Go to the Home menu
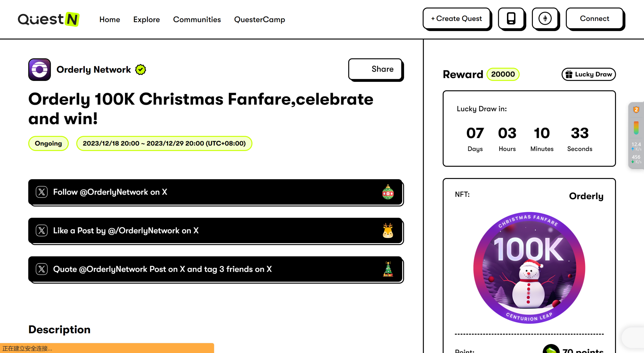This screenshot has height=353, width=644. [110, 19]
